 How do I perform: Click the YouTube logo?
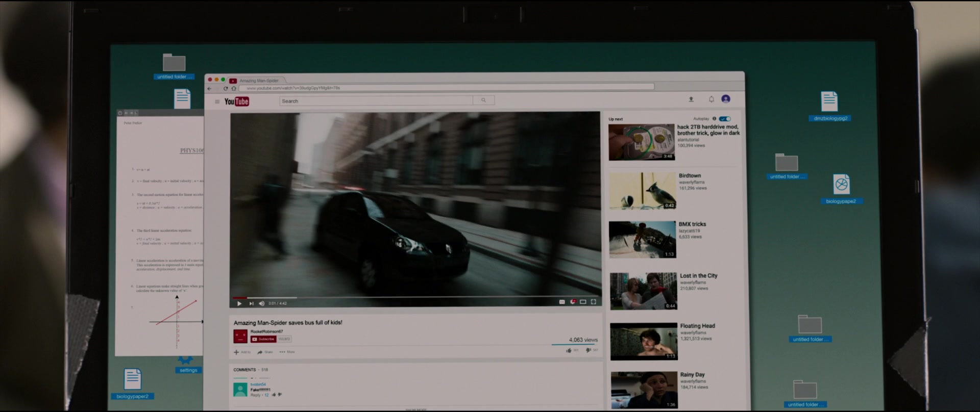(x=237, y=101)
